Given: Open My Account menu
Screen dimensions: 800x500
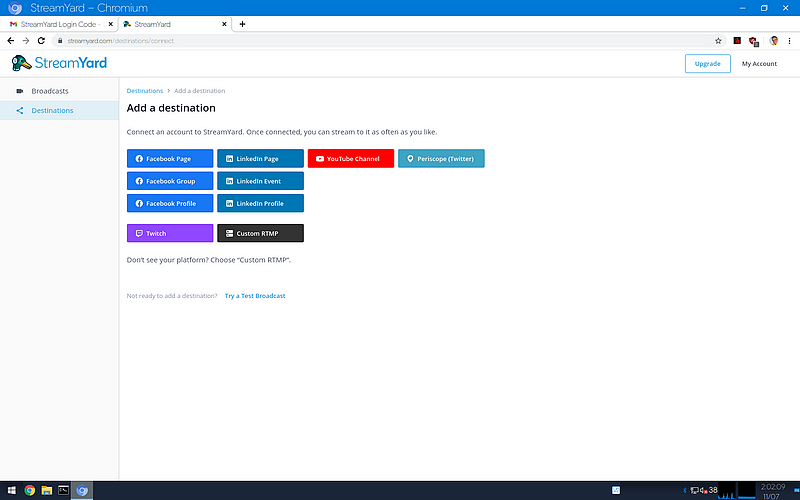Looking at the screenshot, I should coord(759,64).
